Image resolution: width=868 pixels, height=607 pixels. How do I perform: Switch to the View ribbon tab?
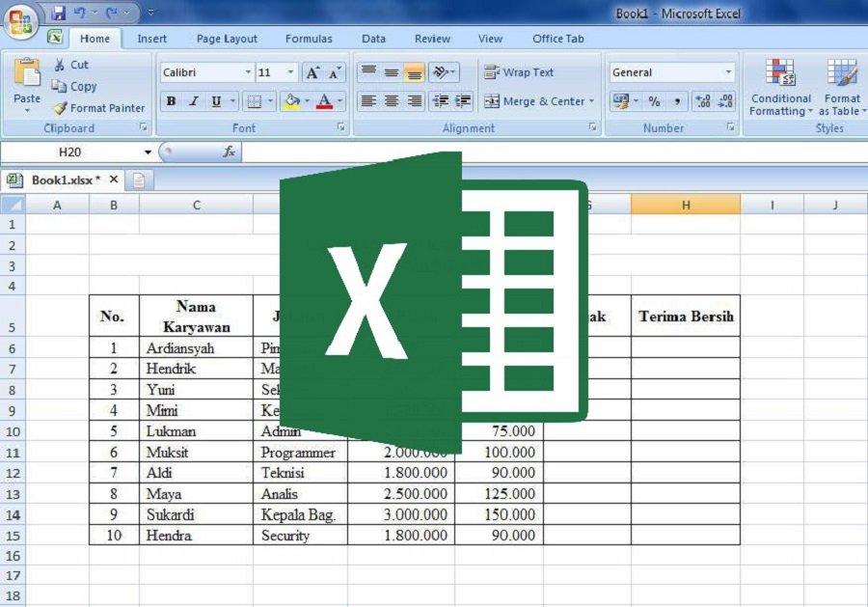tap(491, 39)
